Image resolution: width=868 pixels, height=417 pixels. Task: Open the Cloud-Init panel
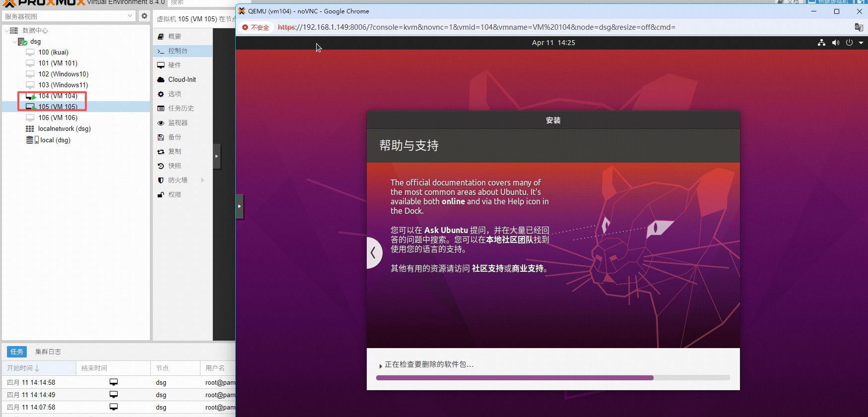[183, 80]
